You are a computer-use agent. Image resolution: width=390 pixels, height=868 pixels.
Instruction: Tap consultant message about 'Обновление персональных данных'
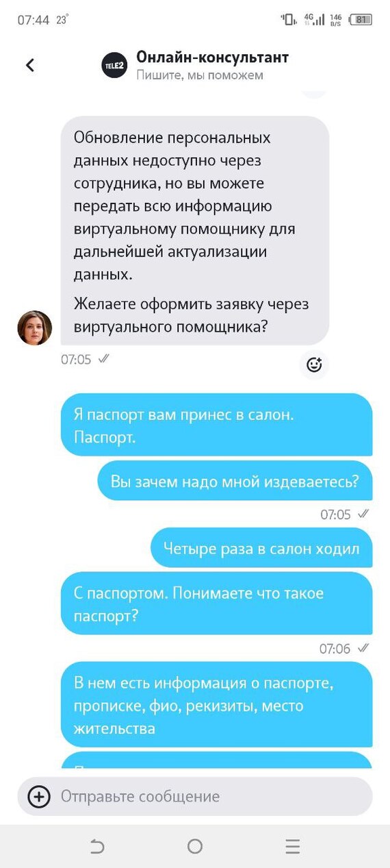pyautogui.click(x=195, y=230)
